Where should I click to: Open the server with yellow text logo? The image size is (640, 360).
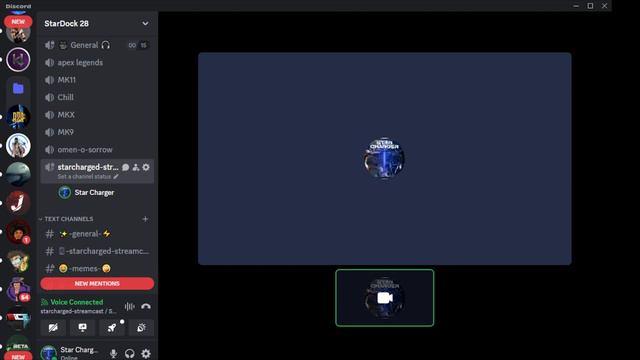click(18, 117)
